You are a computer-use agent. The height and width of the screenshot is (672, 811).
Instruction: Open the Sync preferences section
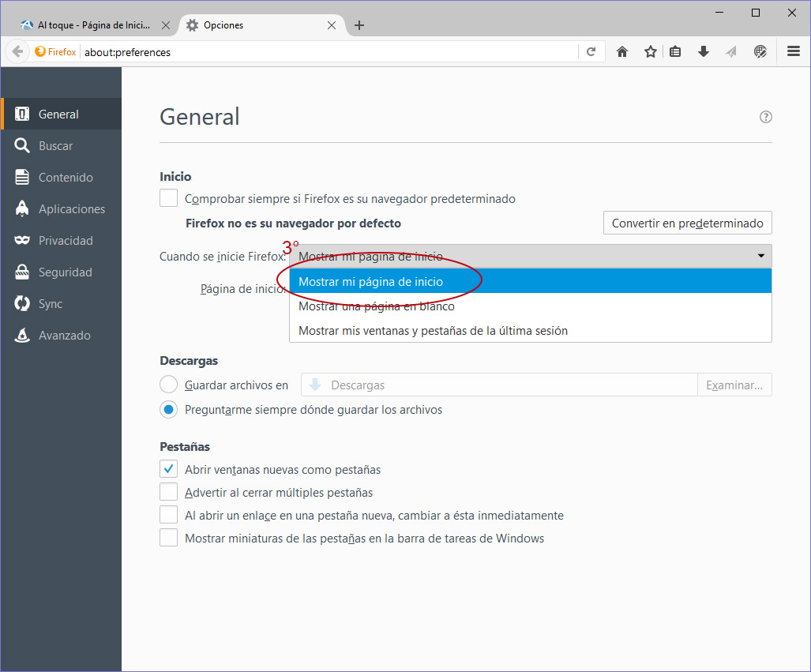61,303
